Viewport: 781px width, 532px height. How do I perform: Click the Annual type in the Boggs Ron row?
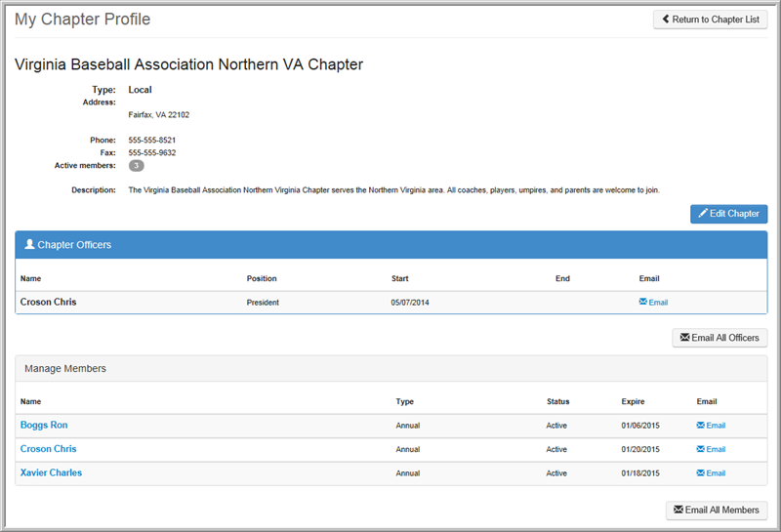(407, 426)
